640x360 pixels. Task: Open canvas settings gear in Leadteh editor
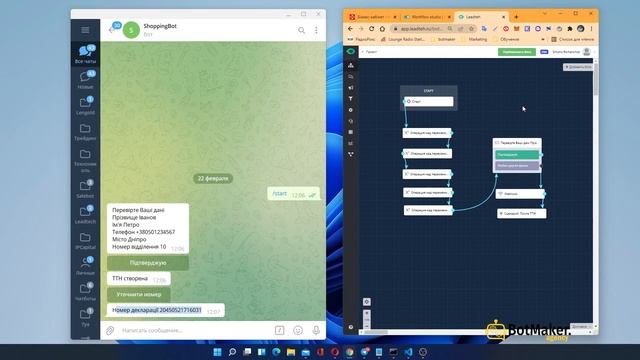click(367, 302)
